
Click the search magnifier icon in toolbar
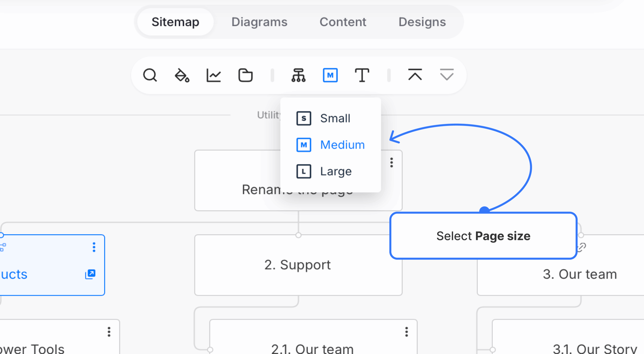click(150, 75)
